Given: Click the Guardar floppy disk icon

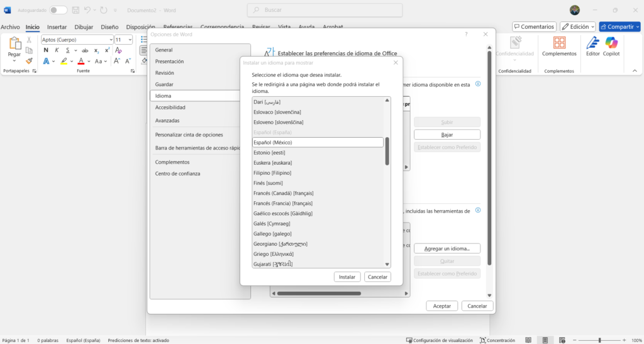Looking at the screenshot, I should click(75, 10).
